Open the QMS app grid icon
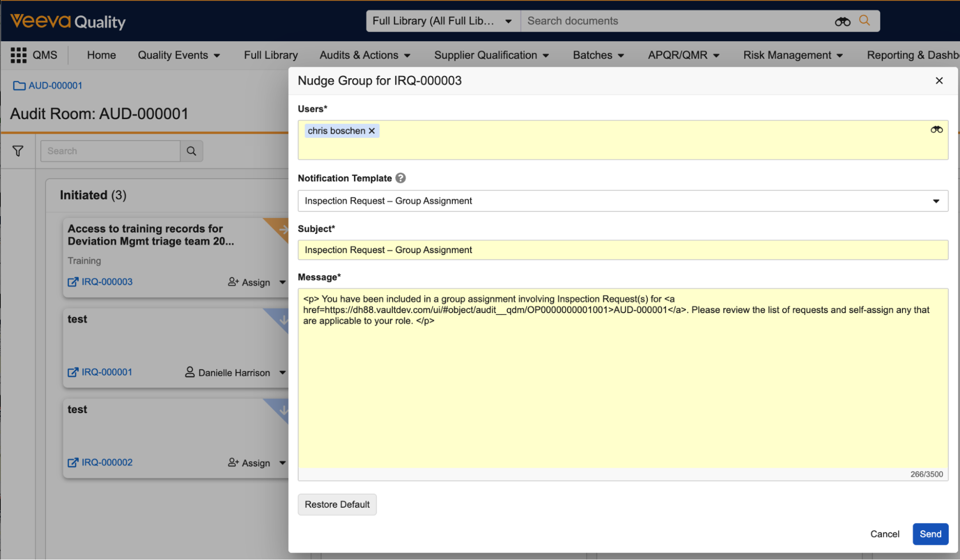This screenshot has width=960, height=560. tap(18, 55)
